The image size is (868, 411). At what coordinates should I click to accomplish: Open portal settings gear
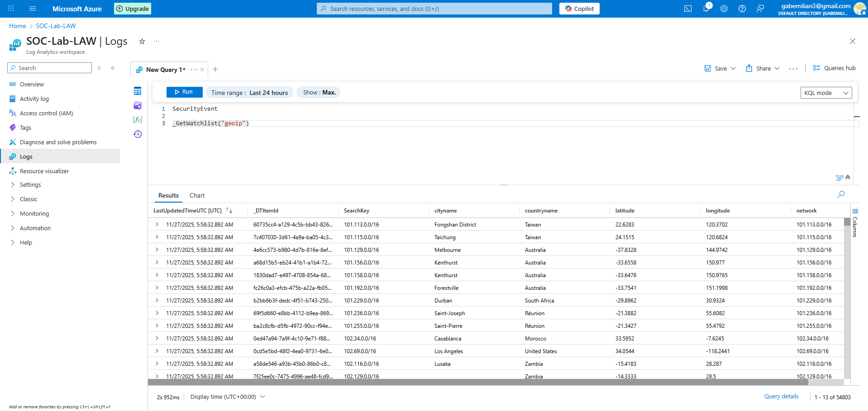coord(724,9)
